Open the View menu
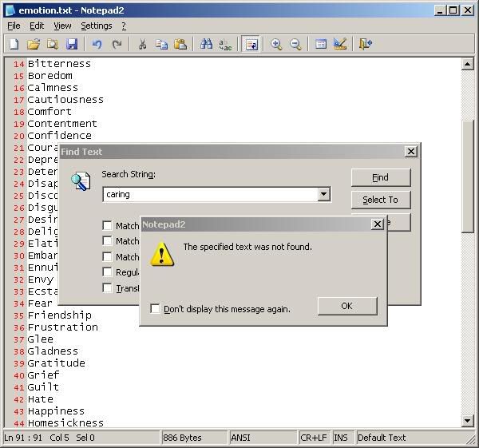The height and width of the screenshot is (448, 479). pos(62,26)
